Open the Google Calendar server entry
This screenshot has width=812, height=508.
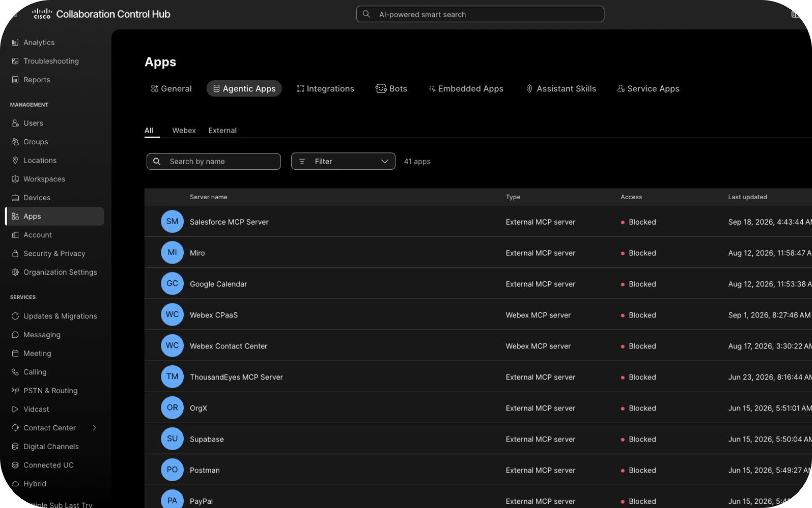click(x=478, y=283)
